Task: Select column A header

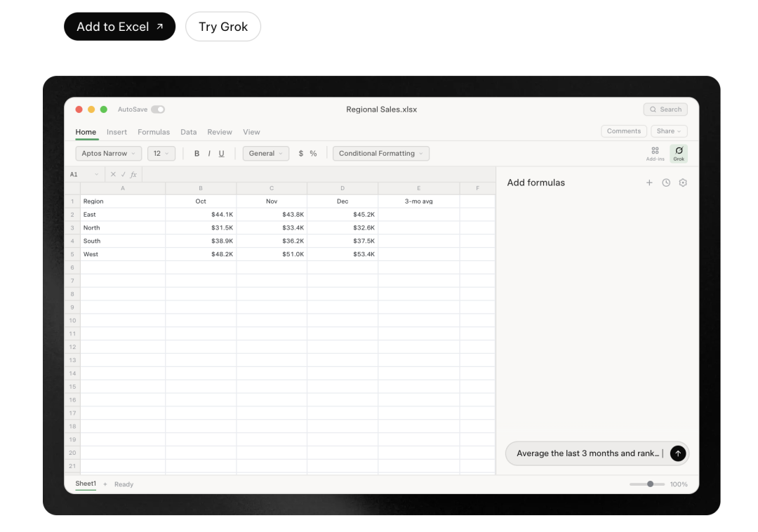Action: click(x=123, y=189)
